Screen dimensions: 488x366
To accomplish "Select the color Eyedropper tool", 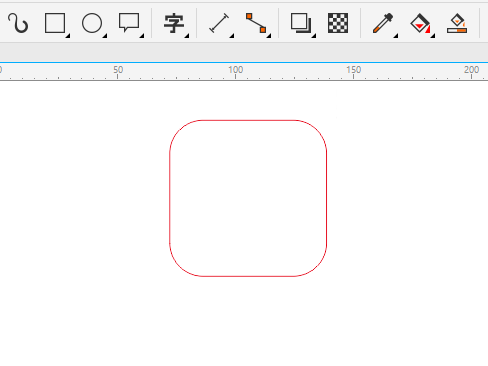I will [x=383, y=23].
